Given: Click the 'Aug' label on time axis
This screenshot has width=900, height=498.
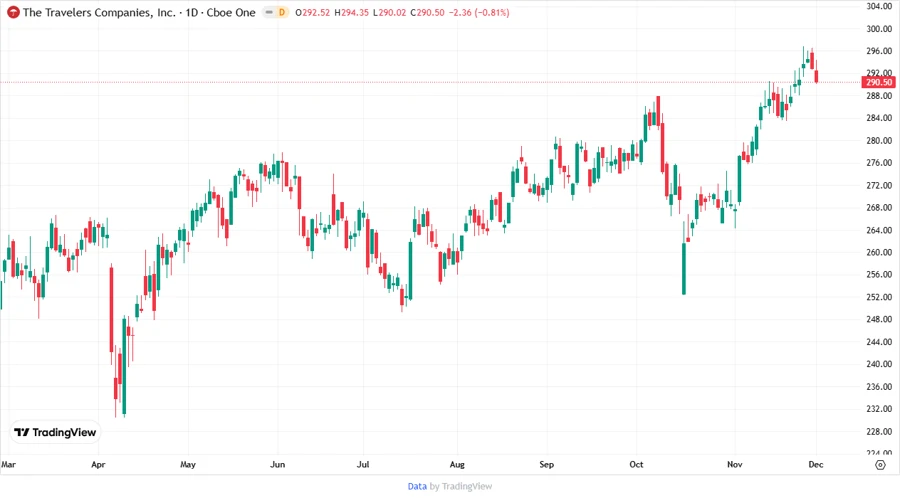Looking at the screenshot, I should 457,464.
